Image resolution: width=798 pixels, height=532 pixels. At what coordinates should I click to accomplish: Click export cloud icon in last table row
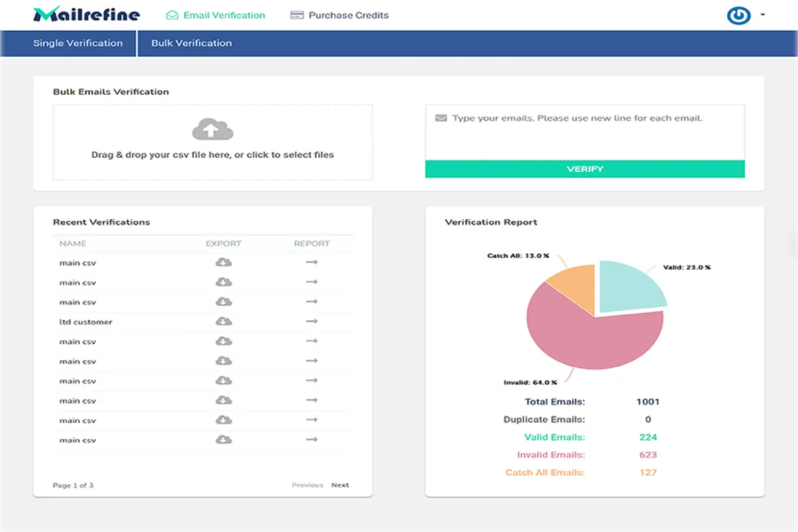pos(224,440)
